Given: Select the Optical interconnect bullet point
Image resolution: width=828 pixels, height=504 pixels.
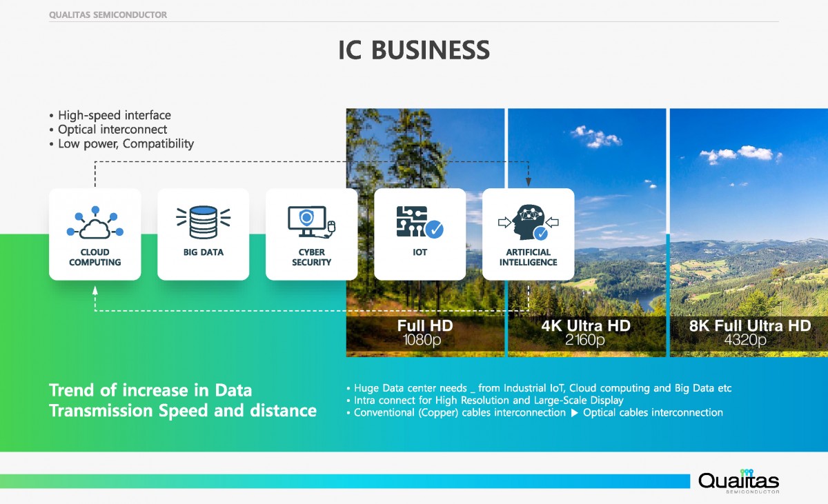Looking at the screenshot, I should tap(112, 130).
